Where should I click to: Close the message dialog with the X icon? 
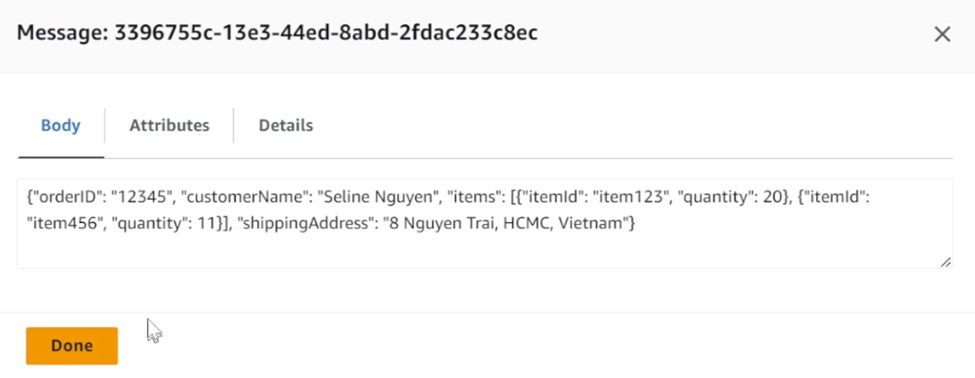[x=942, y=34]
